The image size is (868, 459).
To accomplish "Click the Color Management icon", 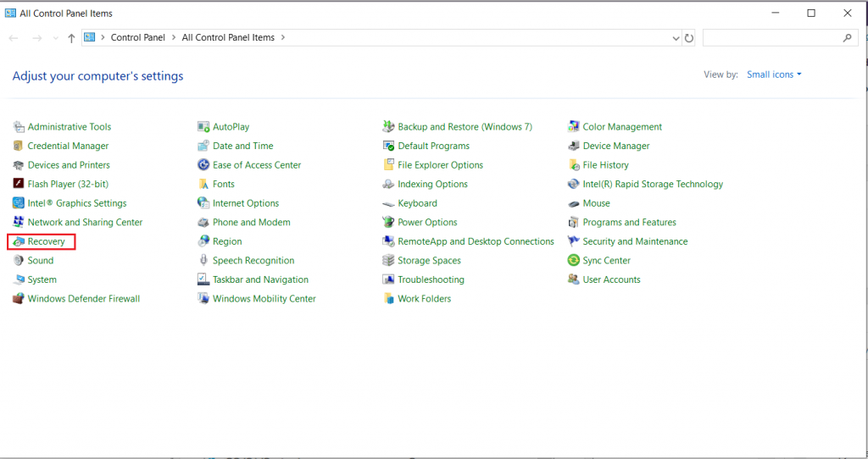I will [574, 127].
